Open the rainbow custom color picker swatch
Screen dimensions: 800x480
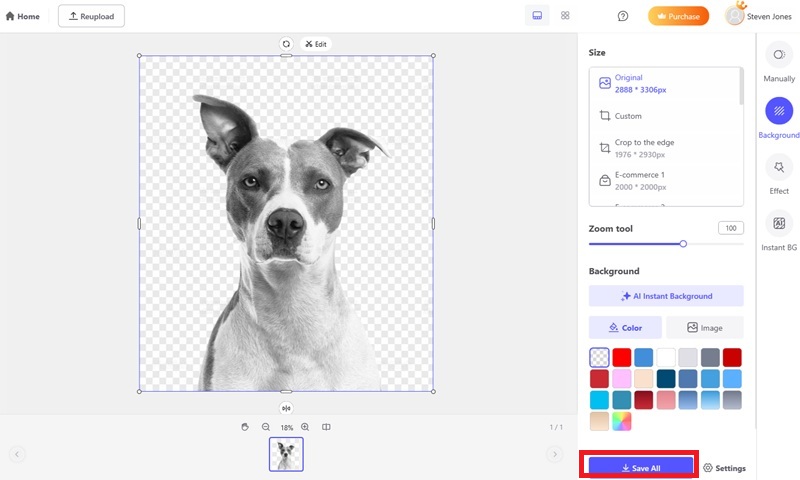click(x=621, y=422)
